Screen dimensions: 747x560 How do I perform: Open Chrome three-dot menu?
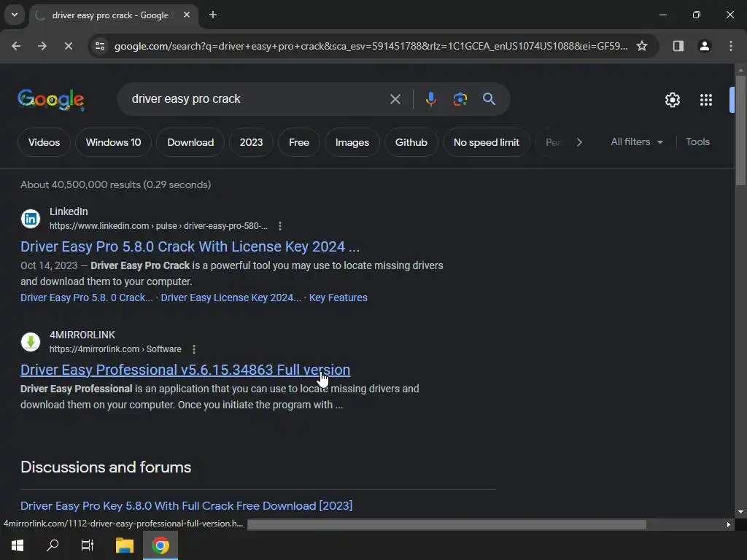730,46
